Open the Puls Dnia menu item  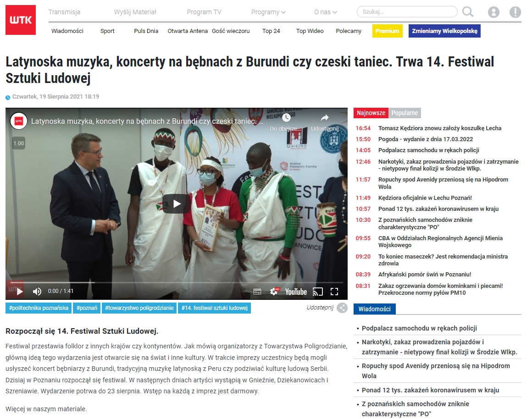(146, 31)
